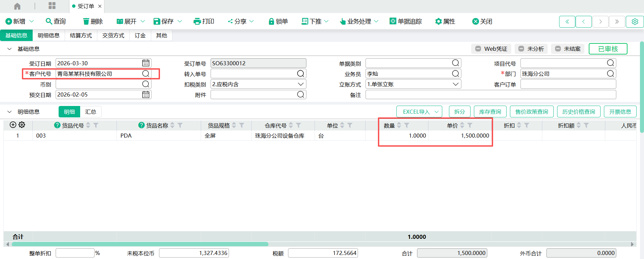Click search icon in 客户代号 field

pos(146,74)
